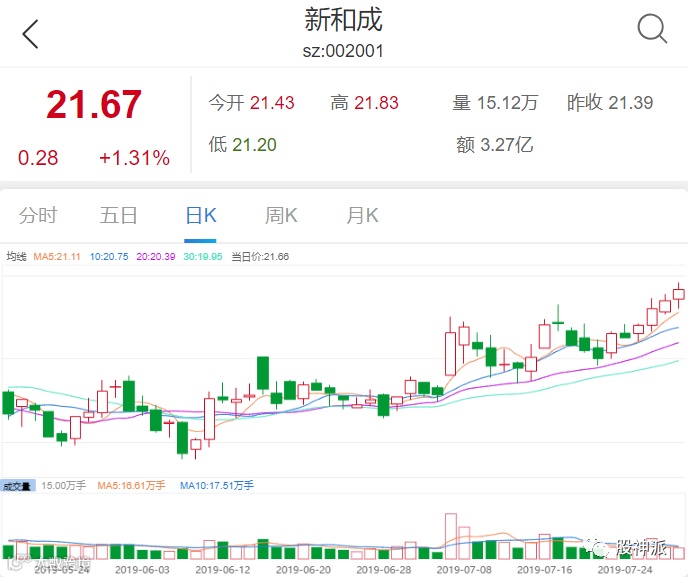This screenshot has width=688, height=577.
Task: Tap the 均线 label
Action: (x=17, y=257)
